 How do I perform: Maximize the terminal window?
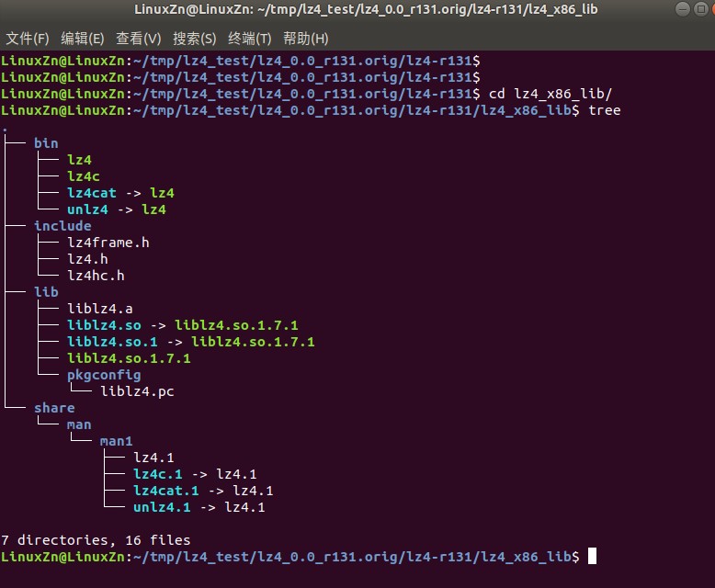pyautogui.click(x=701, y=9)
